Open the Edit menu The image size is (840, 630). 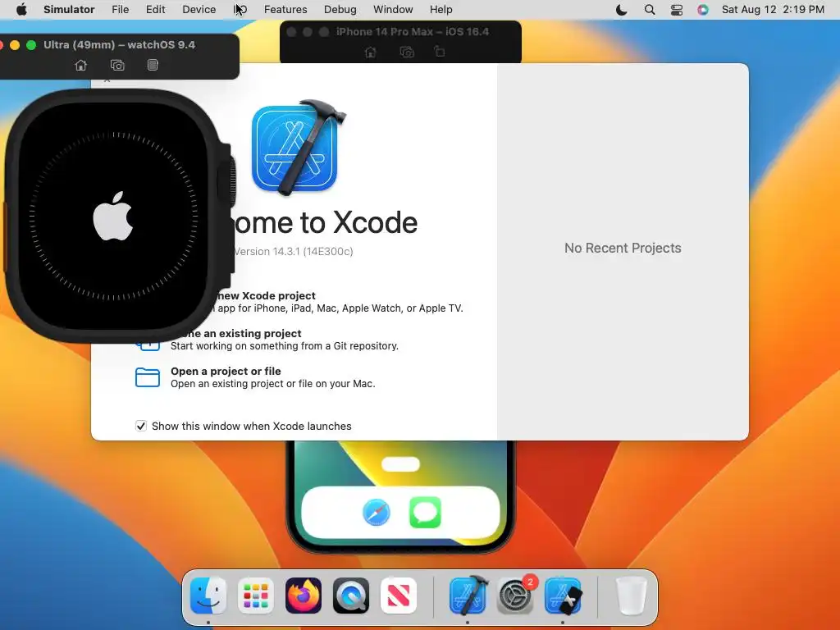[155, 10]
